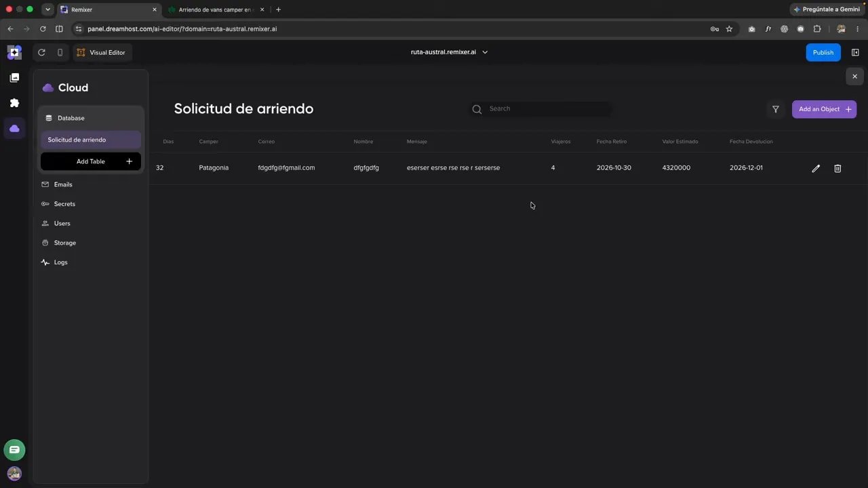Open the Storage section
868x488 pixels.
[64, 243]
